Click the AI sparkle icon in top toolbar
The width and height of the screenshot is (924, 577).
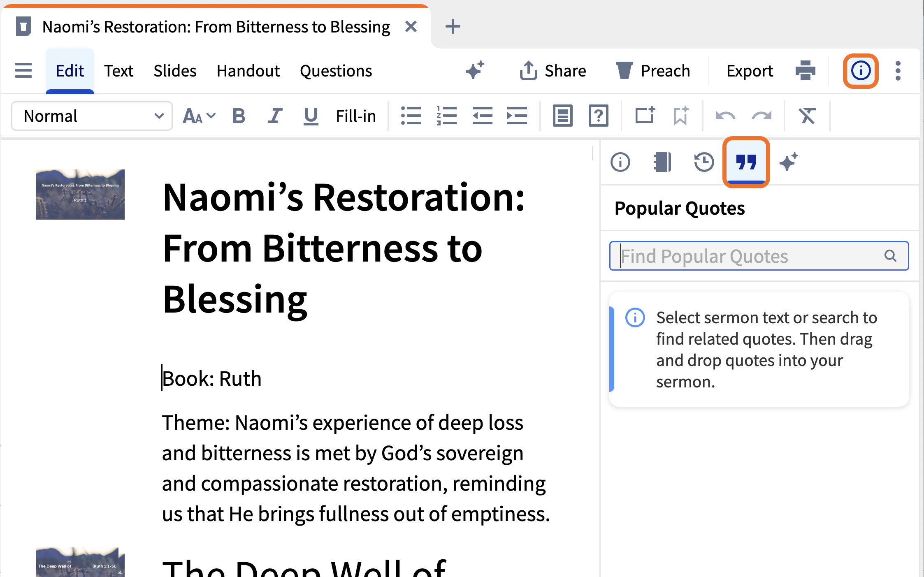(x=475, y=70)
